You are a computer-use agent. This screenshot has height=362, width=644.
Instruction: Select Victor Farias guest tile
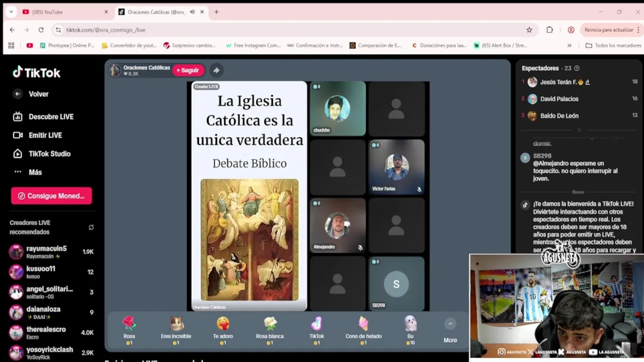click(x=396, y=167)
